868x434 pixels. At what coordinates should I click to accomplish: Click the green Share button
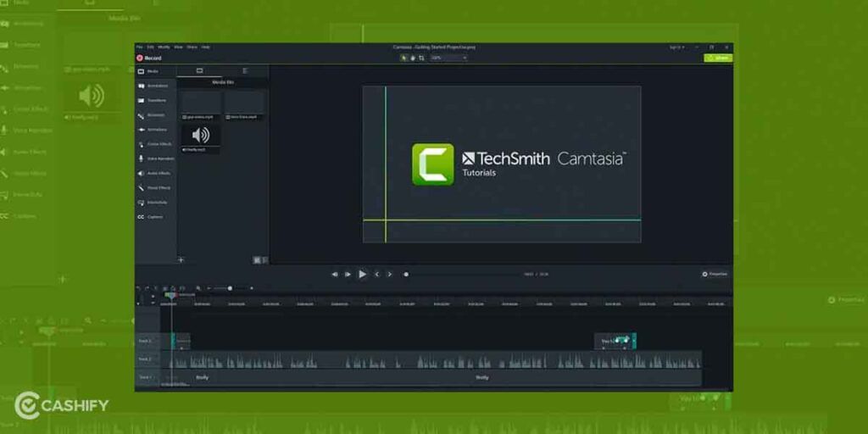718,58
